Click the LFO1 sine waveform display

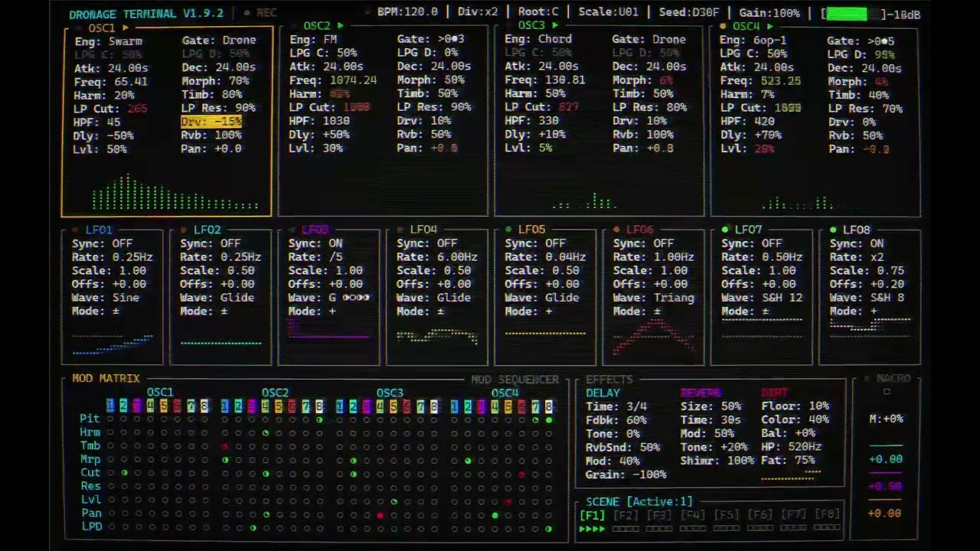coord(113,344)
